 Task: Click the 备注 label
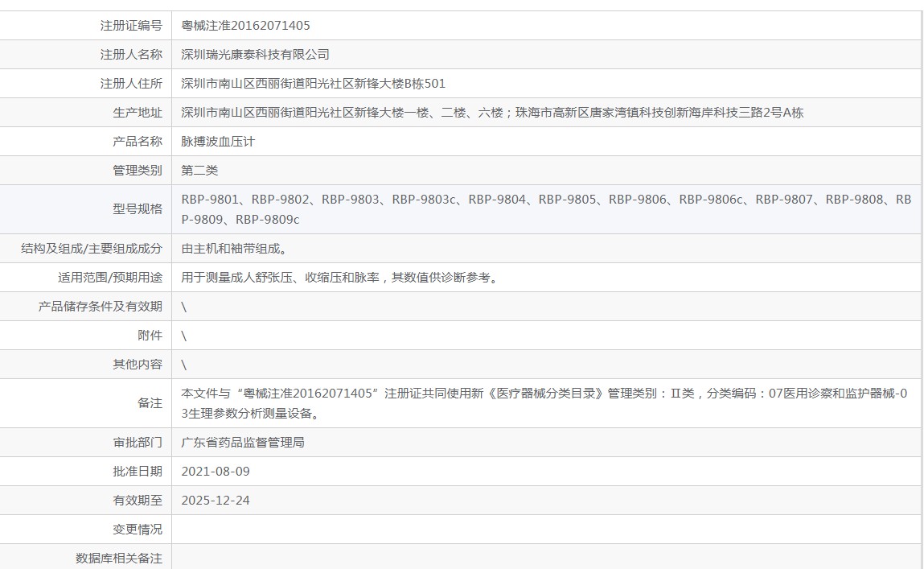150,402
